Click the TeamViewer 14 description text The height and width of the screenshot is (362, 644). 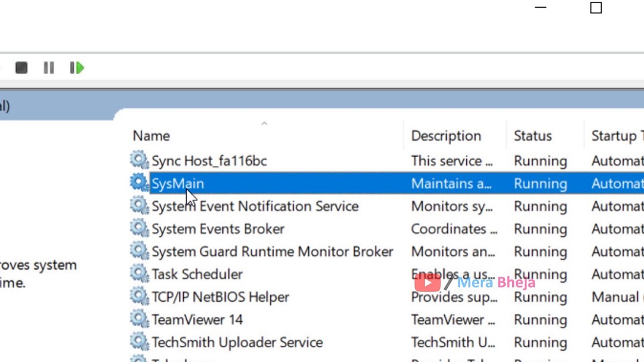coord(453,320)
